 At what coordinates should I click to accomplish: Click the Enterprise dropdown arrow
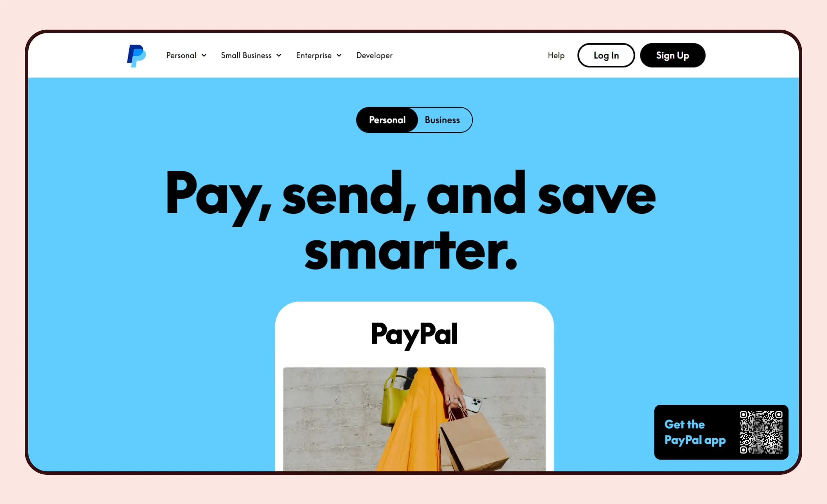click(340, 55)
